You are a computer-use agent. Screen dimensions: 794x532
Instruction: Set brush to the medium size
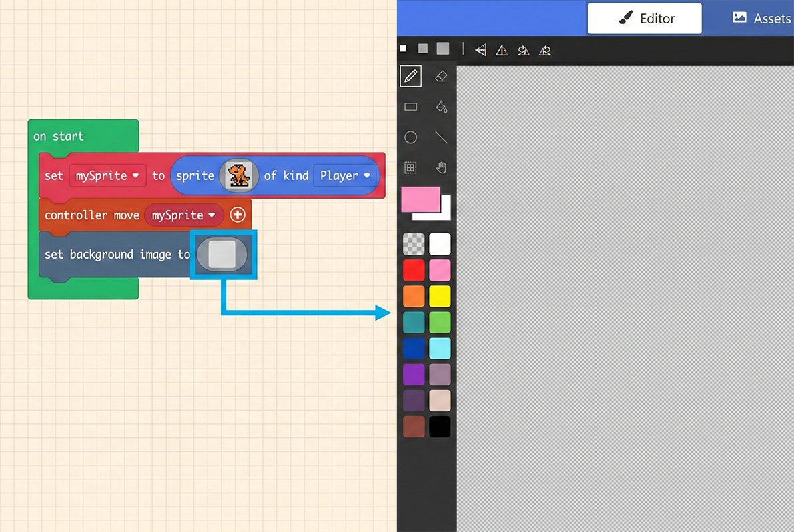pyautogui.click(x=422, y=49)
